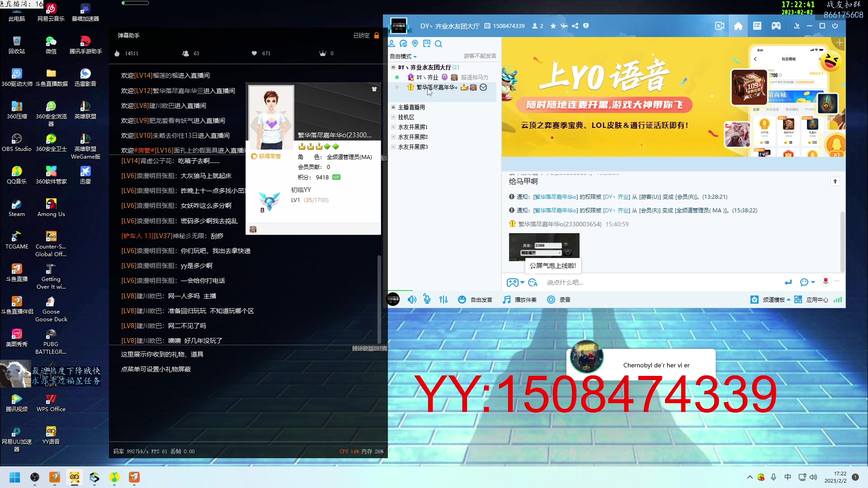This screenshot has height=488, width=868.
Task: Open the screenshot image in the chat log
Action: tap(544, 247)
